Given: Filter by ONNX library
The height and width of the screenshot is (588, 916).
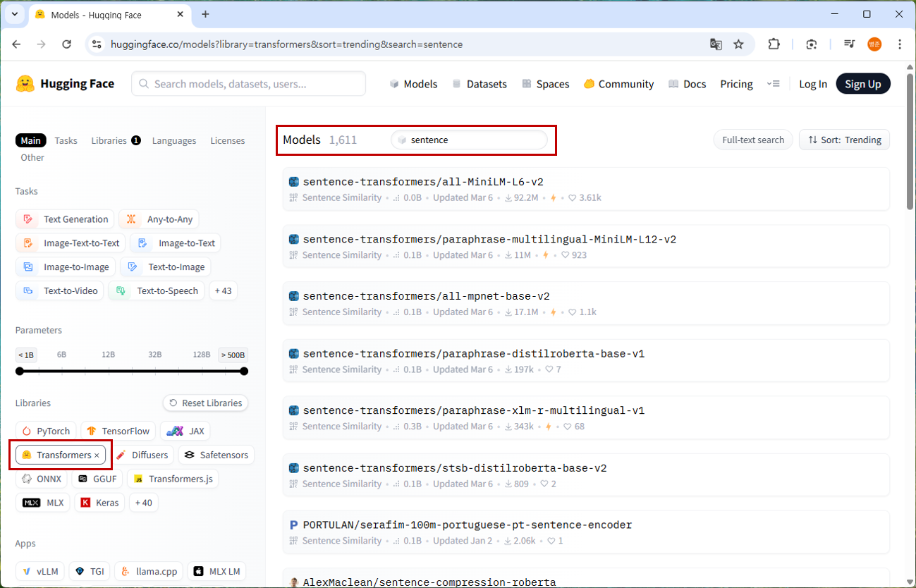Looking at the screenshot, I should (42, 479).
